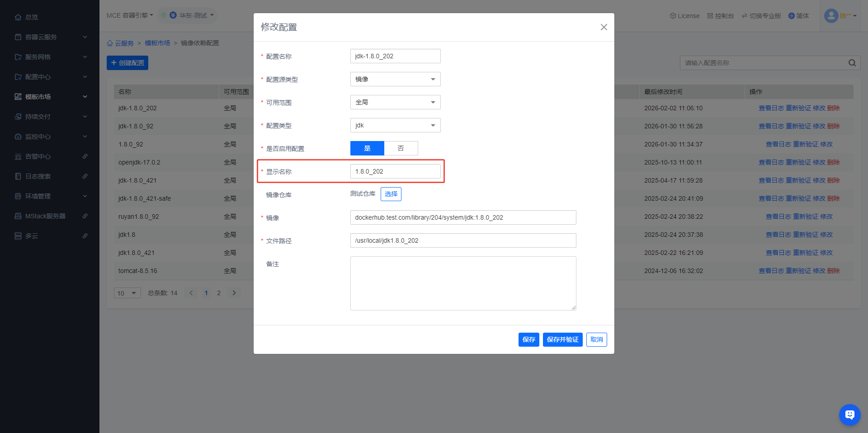Click the 备注 text area
The width and height of the screenshot is (868, 433).
tap(463, 283)
